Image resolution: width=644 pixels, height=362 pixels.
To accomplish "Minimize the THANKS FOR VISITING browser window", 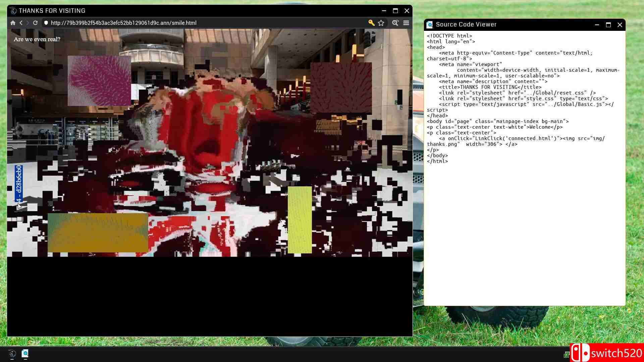I will tap(384, 11).
